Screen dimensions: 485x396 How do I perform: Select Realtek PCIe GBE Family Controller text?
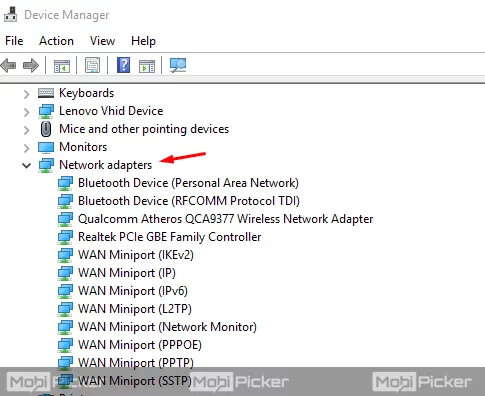[170, 237]
